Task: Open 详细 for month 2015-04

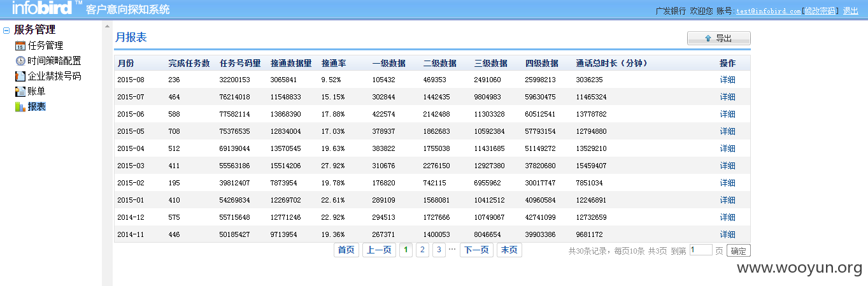Action: pyautogui.click(x=727, y=148)
